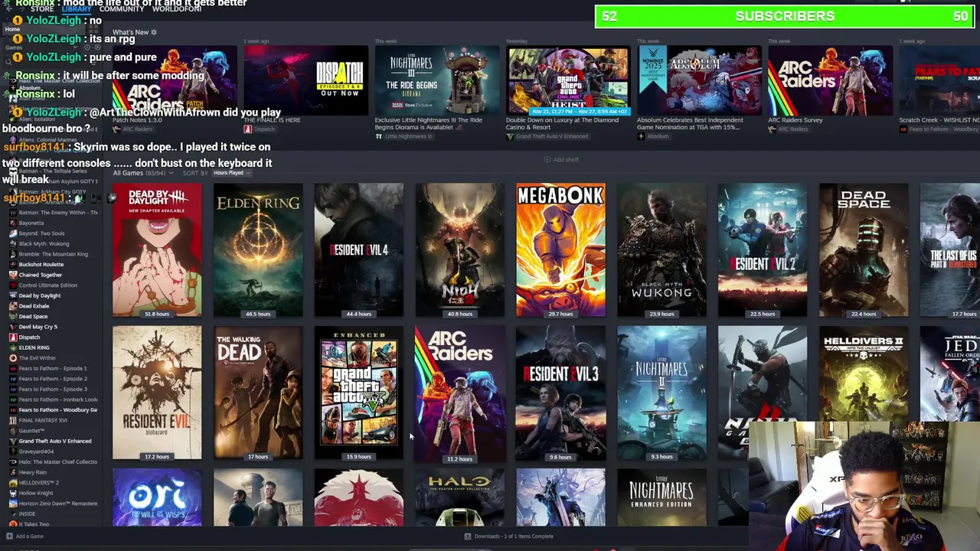Switch to the STORE tab

[x=42, y=8]
